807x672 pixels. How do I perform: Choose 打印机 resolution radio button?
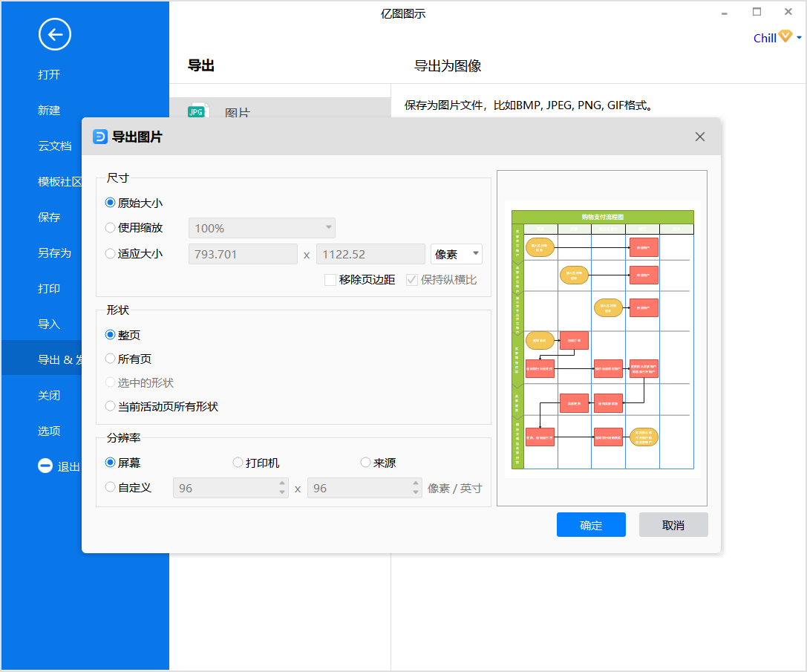tap(238, 462)
